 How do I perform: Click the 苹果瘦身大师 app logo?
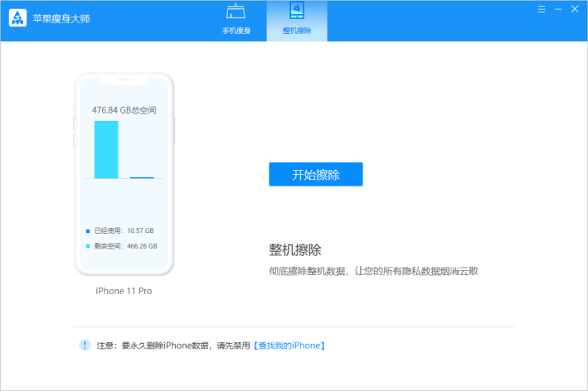(x=18, y=18)
